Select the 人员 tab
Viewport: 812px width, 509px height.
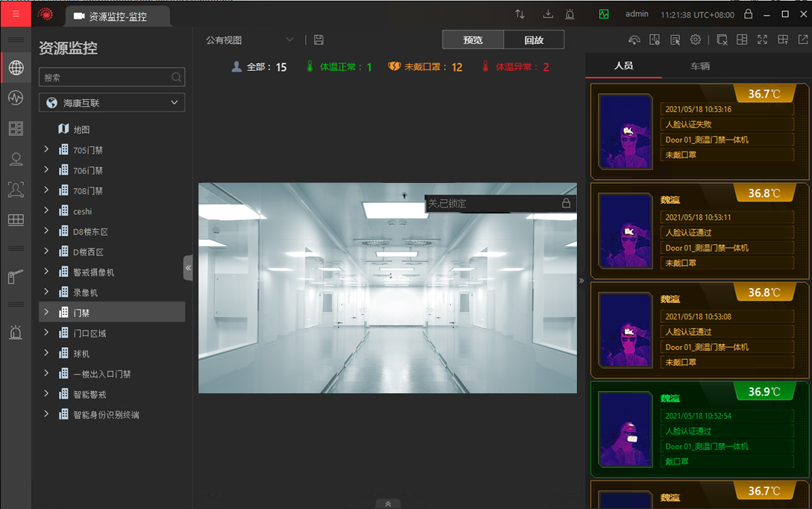tap(623, 66)
